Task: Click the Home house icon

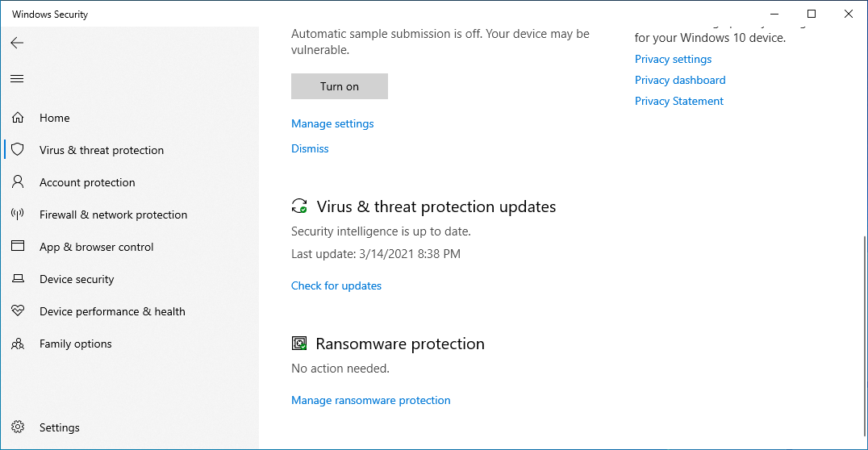Action: point(18,118)
